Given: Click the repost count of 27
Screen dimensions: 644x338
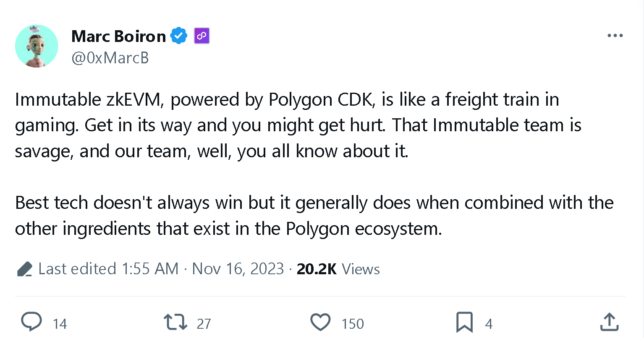Looking at the screenshot, I should (204, 324).
